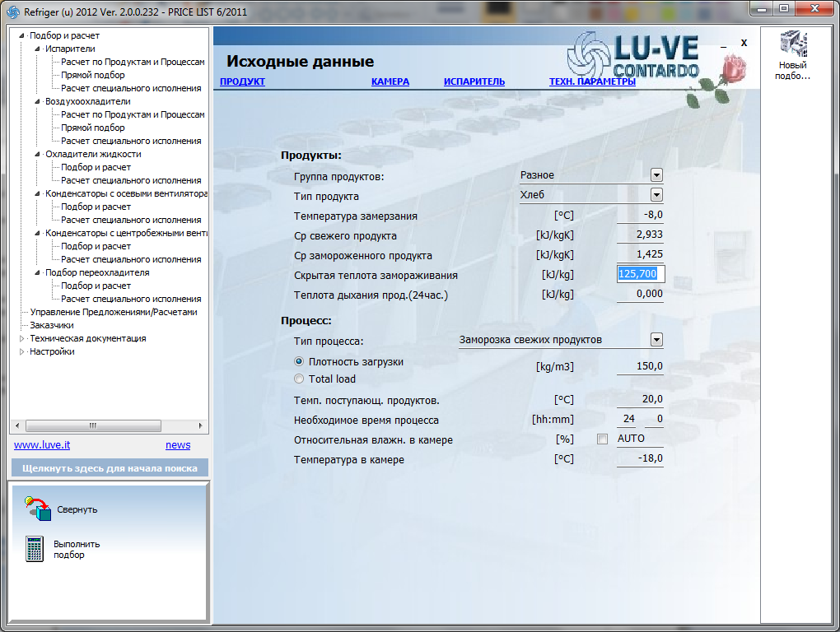The image size is (840, 632).
Task: Click the Выполнить подбор label
Action: point(77,549)
